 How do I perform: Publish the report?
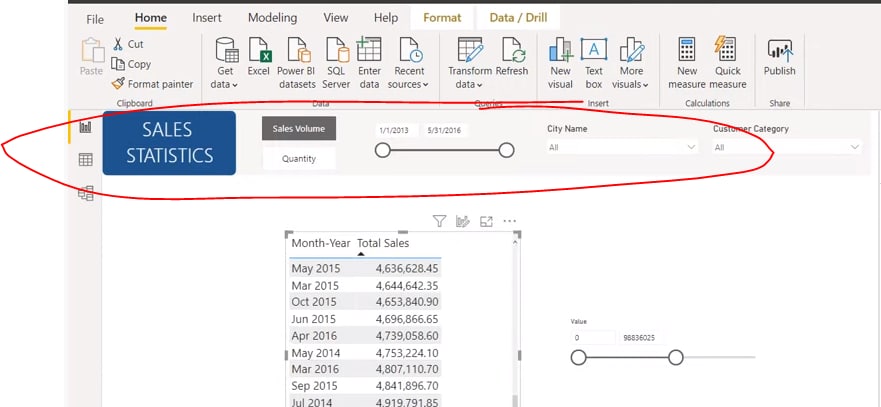pos(779,56)
